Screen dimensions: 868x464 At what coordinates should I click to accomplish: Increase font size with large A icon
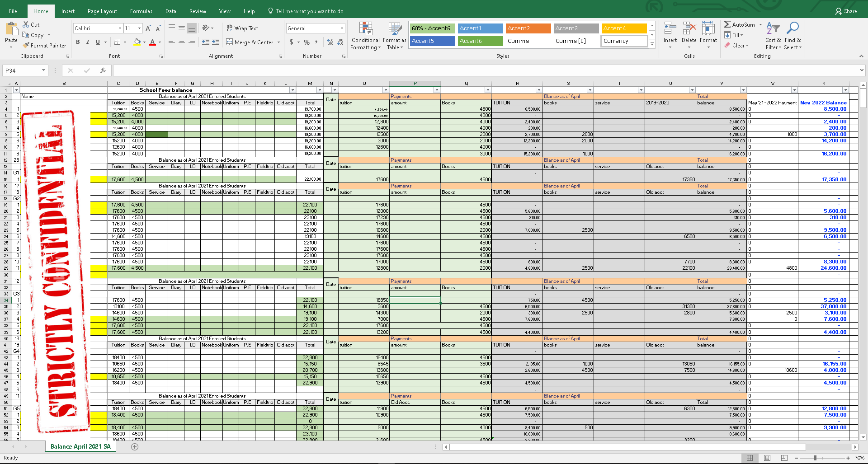148,28
